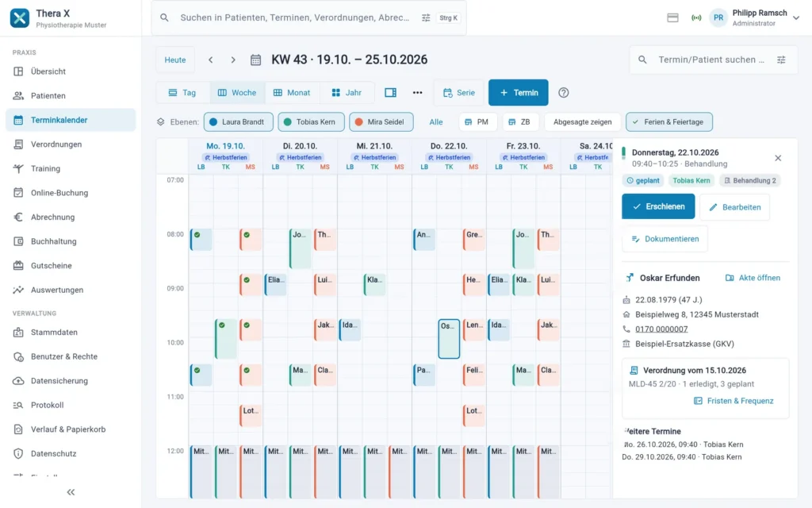812x508 pixels.
Task: Open the payment card icon in header
Action: (672, 17)
